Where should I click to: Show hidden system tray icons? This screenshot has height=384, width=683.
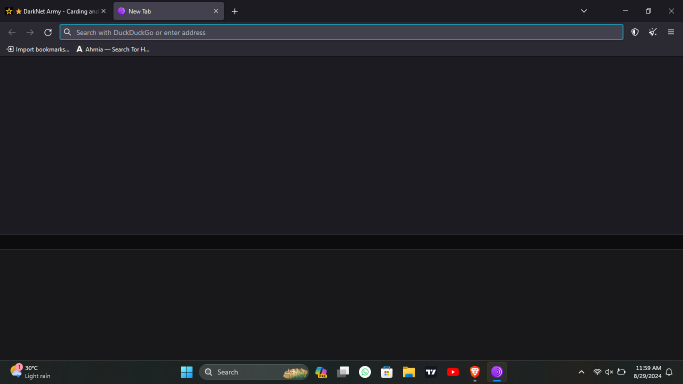[581, 372]
